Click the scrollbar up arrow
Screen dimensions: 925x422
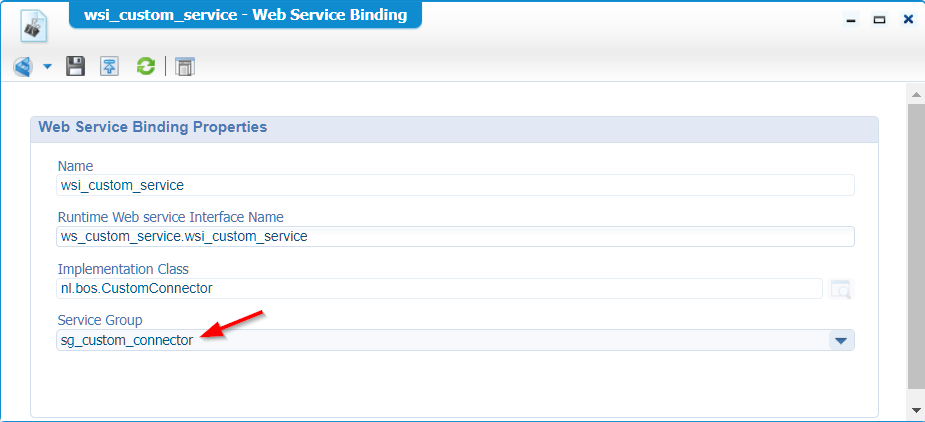(915, 93)
